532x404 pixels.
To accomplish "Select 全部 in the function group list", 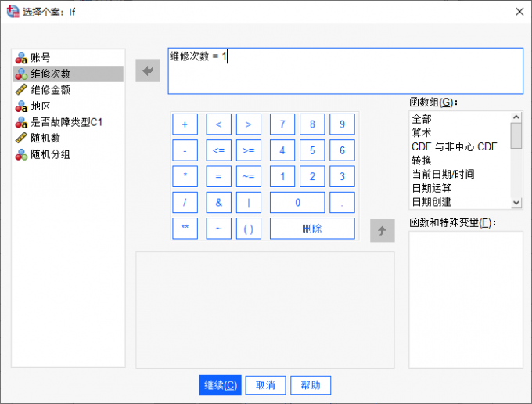I will (x=460, y=119).
